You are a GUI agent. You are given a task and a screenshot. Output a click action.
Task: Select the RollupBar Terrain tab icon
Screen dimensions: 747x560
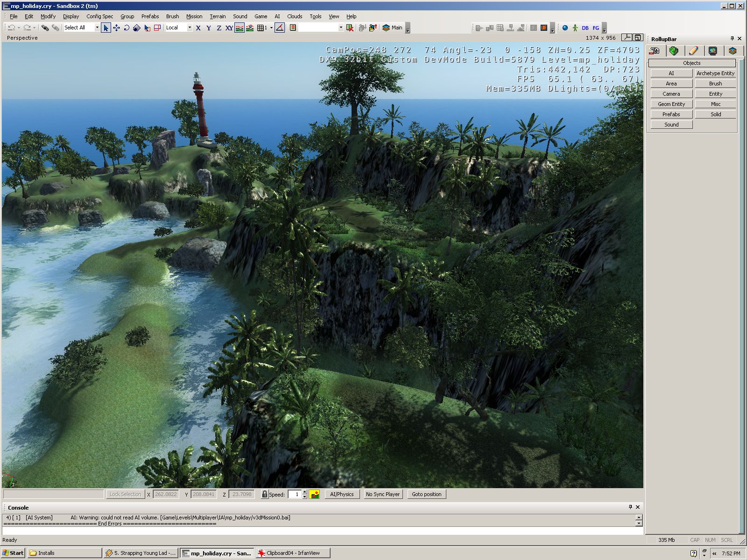[x=674, y=51]
